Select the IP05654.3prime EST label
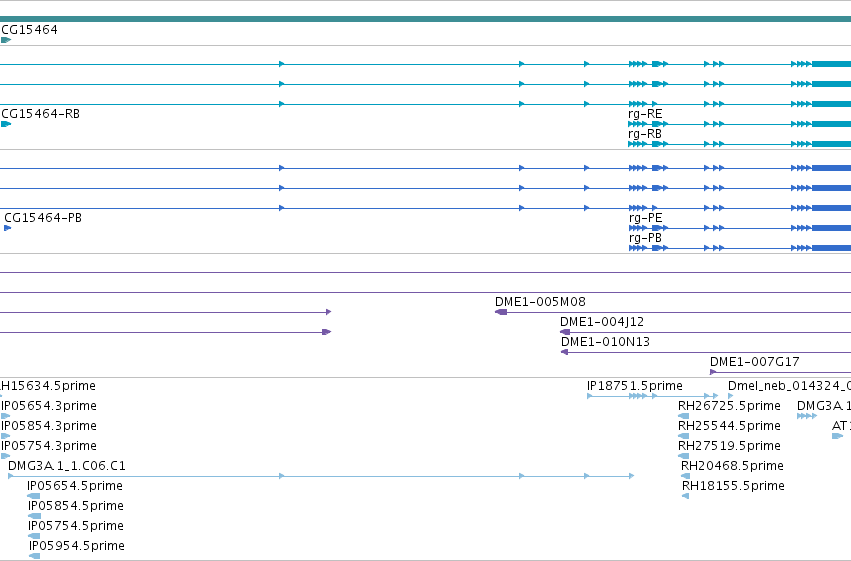This screenshot has height=561, width=851. 49,406
